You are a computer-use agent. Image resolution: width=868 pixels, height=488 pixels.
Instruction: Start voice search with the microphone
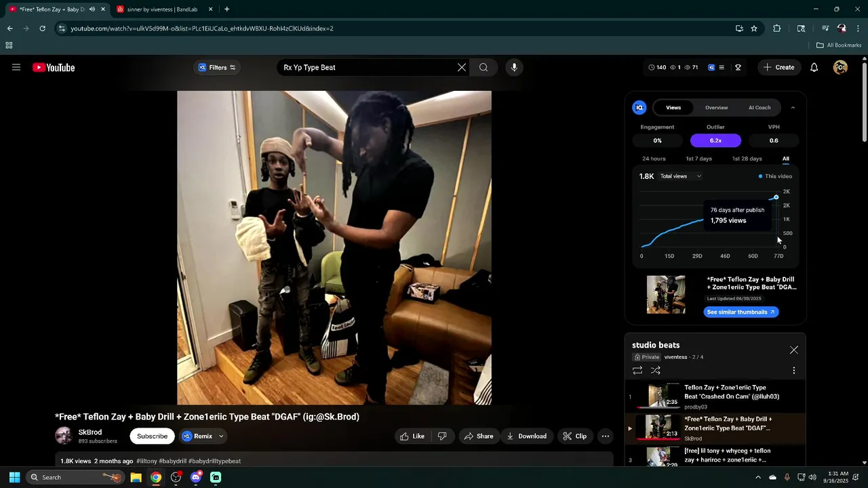(514, 67)
